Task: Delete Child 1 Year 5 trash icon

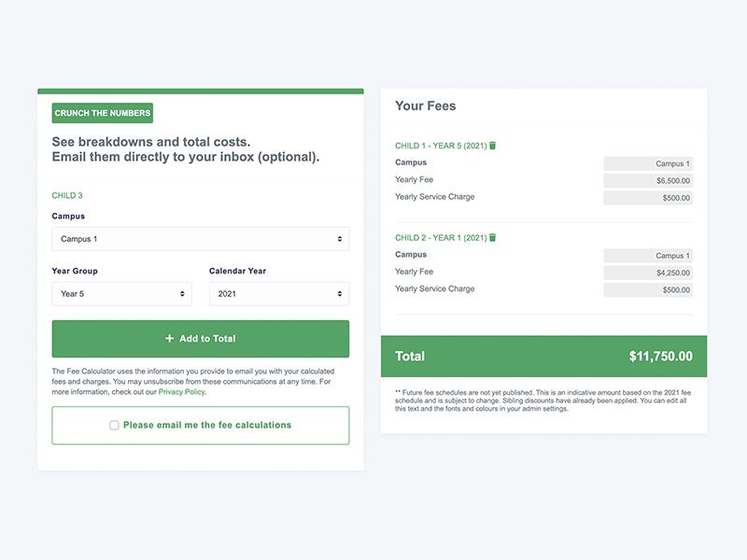Action: 493,146
